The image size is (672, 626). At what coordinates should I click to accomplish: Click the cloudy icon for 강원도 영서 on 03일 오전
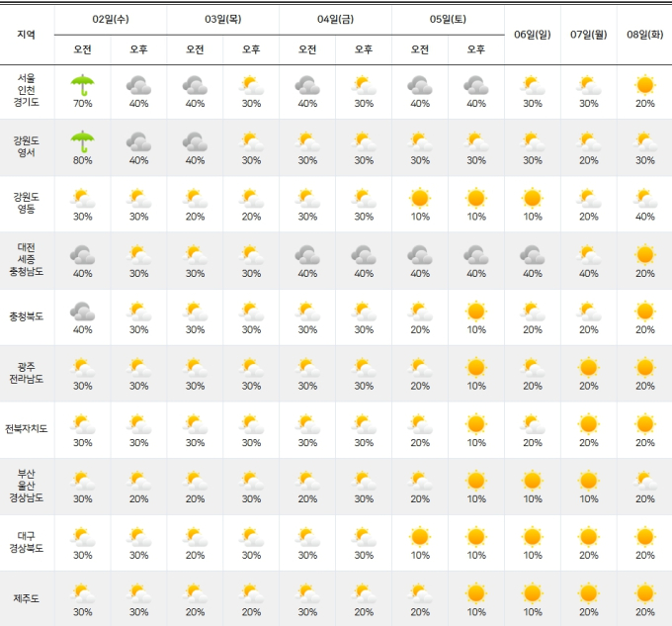pyautogui.click(x=195, y=141)
